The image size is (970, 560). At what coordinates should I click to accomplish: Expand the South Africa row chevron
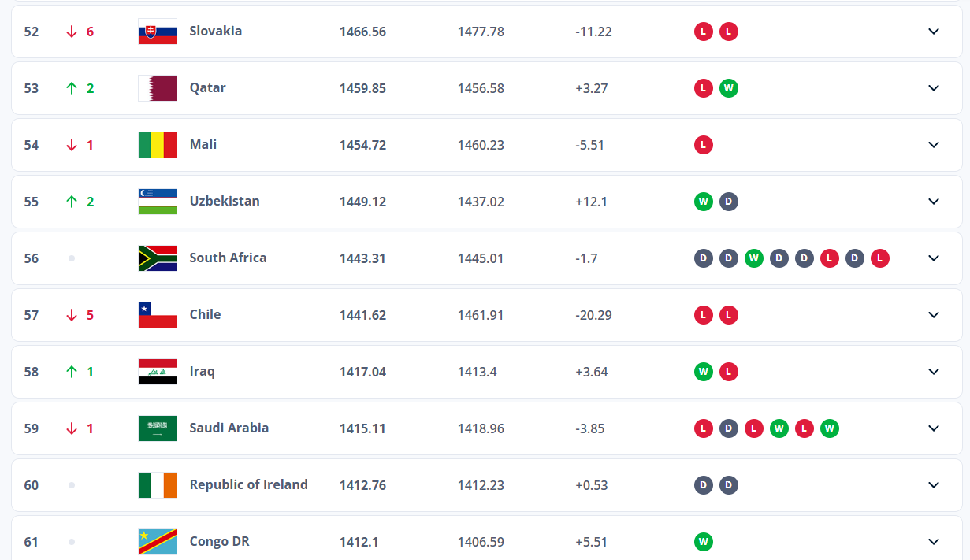coord(934,258)
